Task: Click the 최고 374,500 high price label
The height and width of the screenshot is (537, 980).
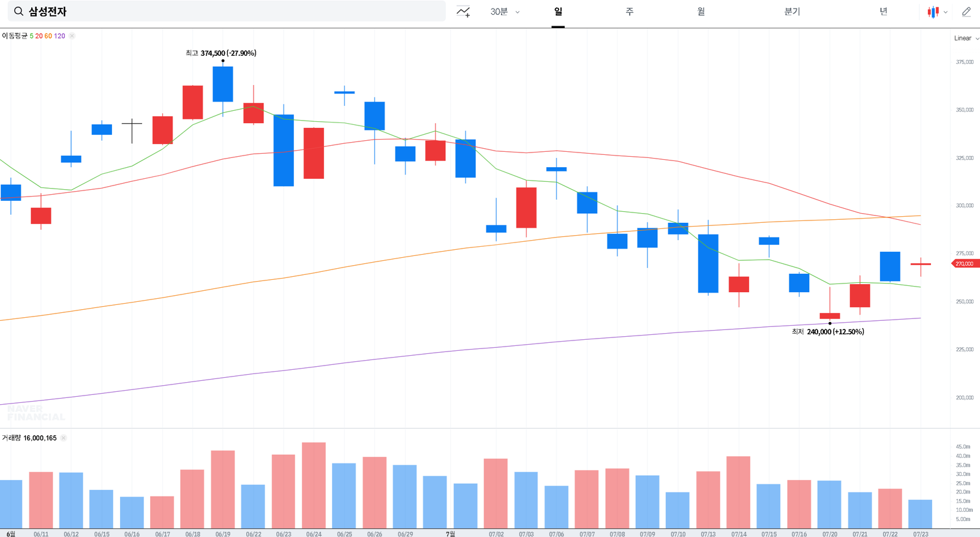Action: (221, 53)
